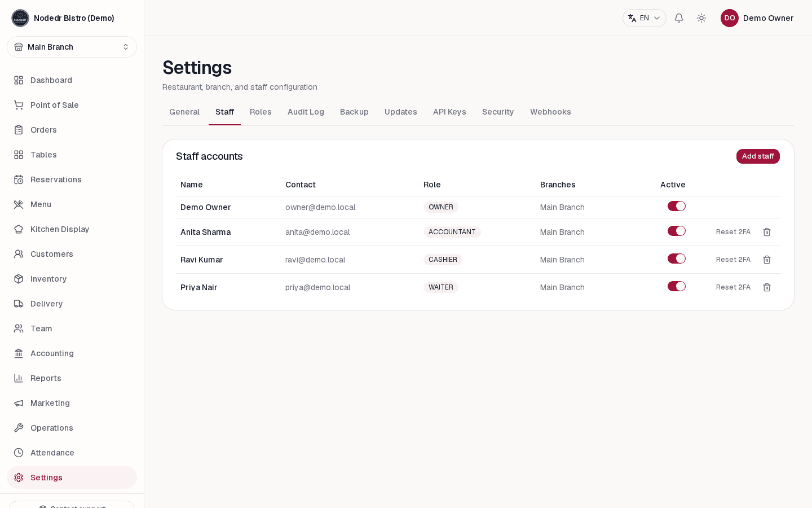Go to Attendance
812x508 pixels.
tap(72, 453)
